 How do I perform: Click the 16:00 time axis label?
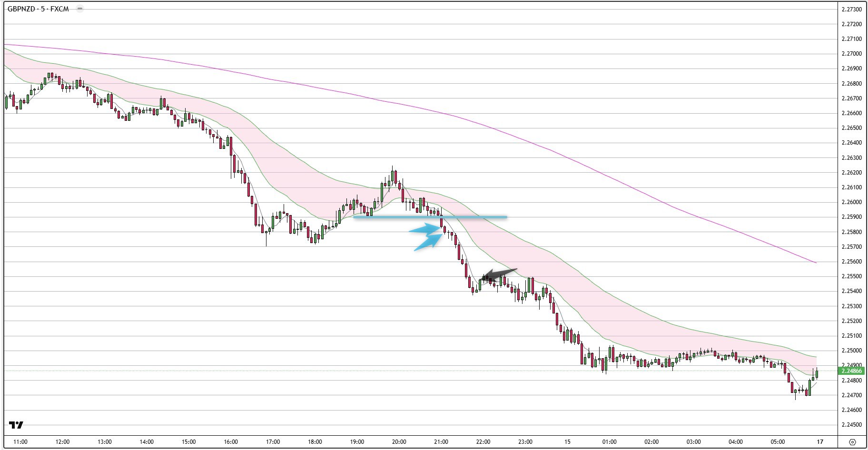[x=231, y=442]
